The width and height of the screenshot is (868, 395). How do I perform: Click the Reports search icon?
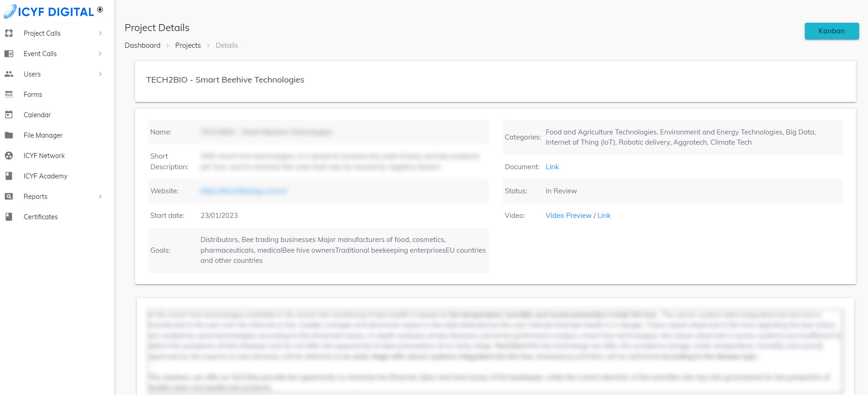(9, 197)
